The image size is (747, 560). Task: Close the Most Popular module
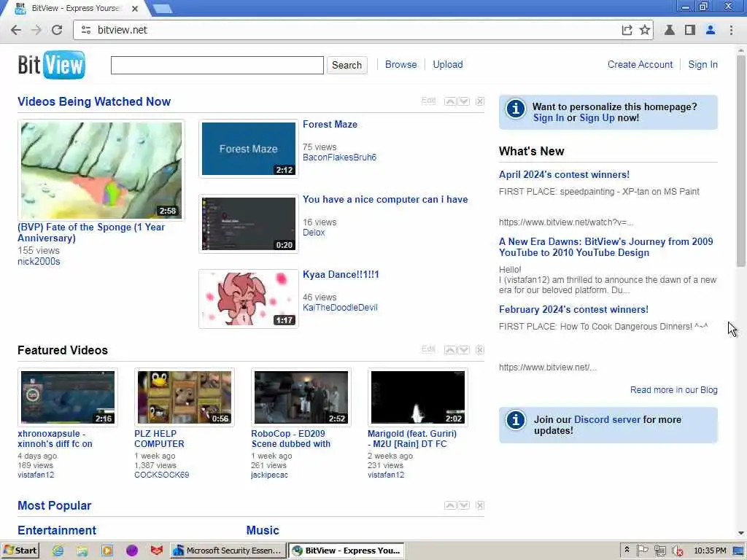point(480,505)
